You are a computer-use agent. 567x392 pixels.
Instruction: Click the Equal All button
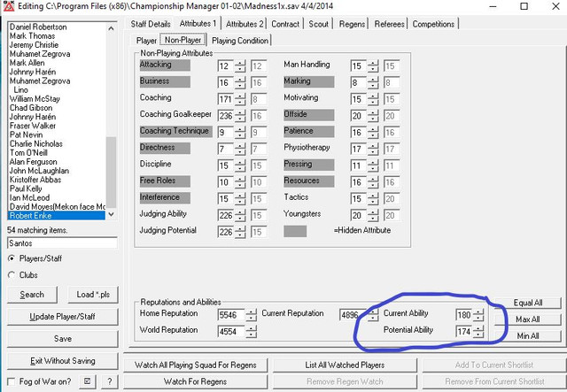pos(528,303)
